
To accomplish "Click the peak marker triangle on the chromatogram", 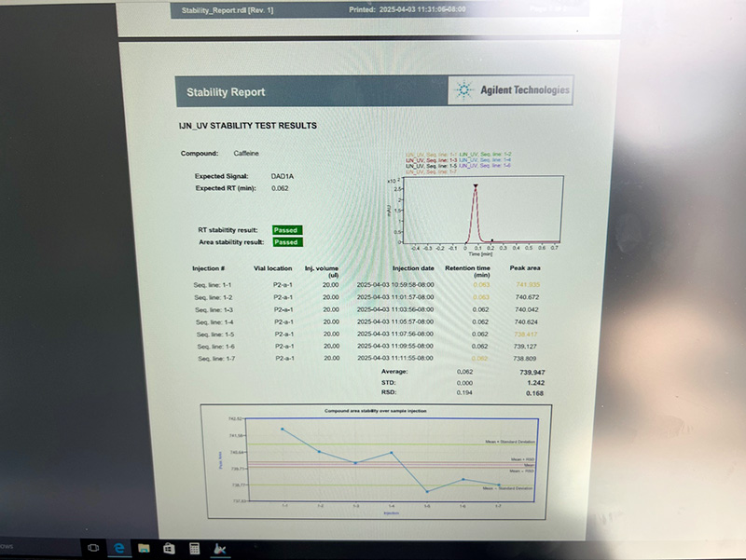I will point(475,186).
